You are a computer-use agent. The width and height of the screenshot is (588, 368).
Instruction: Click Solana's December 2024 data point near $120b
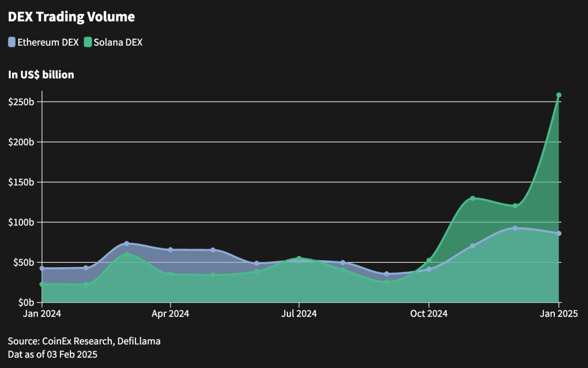pyautogui.click(x=515, y=206)
